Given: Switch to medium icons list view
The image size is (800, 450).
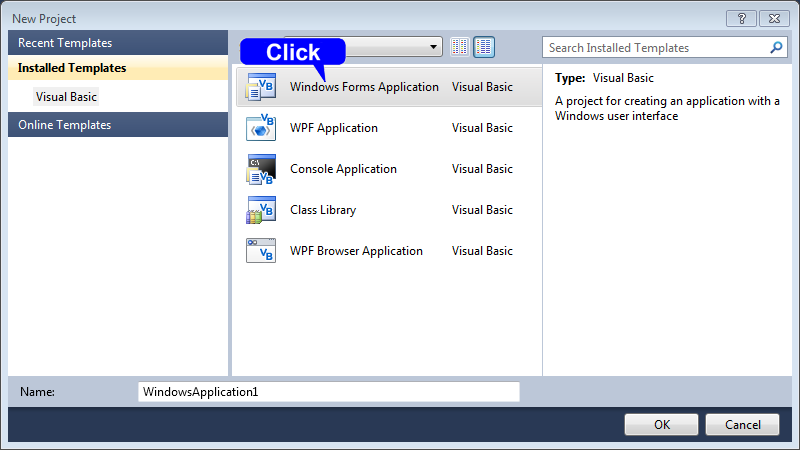Looking at the screenshot, I should point(484,47).
